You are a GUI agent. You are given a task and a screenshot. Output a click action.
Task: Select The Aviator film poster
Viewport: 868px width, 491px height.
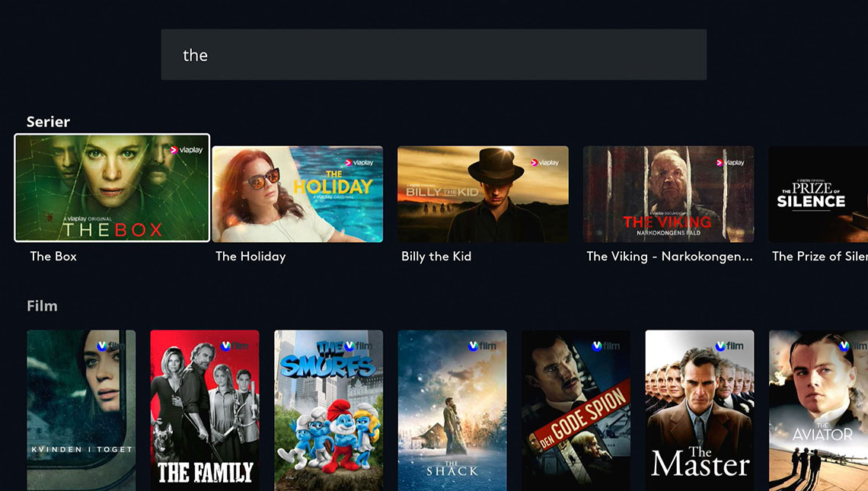(819, 410)
